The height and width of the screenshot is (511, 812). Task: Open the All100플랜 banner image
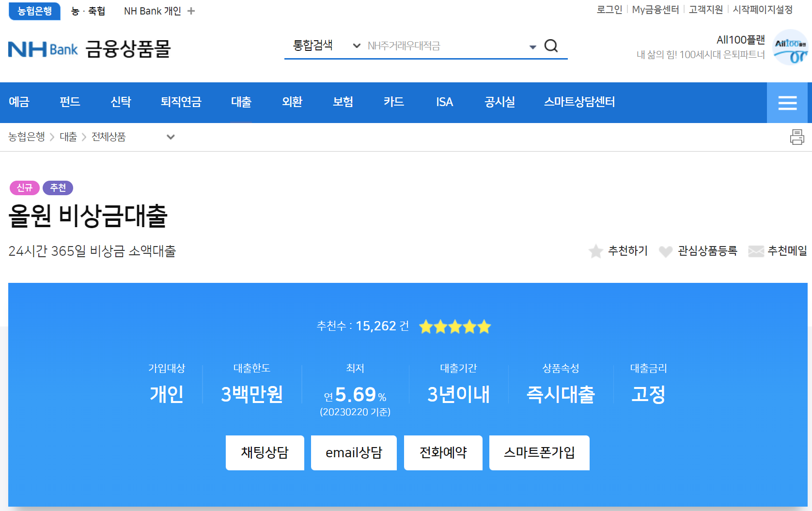[x=790, y=47]
